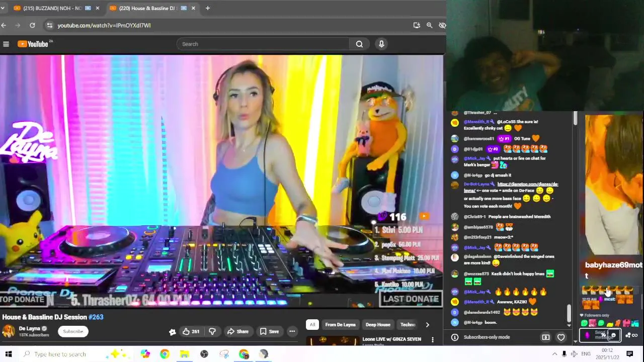Like the video with thumbs up

[191, 331]
